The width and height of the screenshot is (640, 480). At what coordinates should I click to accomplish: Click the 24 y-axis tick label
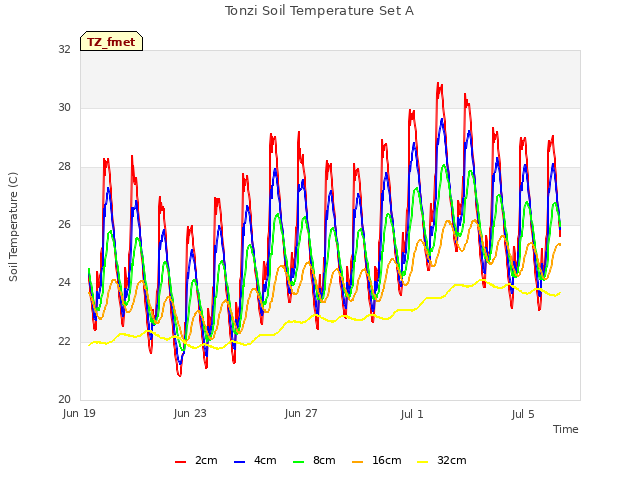[64, 282]
